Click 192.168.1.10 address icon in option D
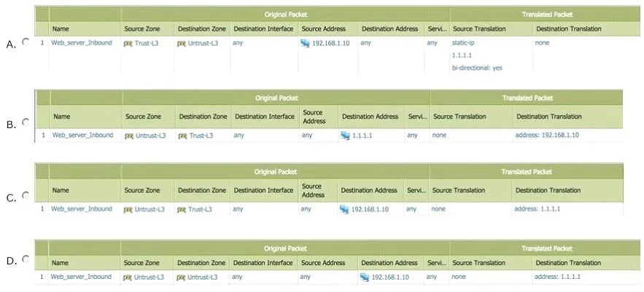The height and width of the screenshot is (292, 644). click(x=365, y=277)
